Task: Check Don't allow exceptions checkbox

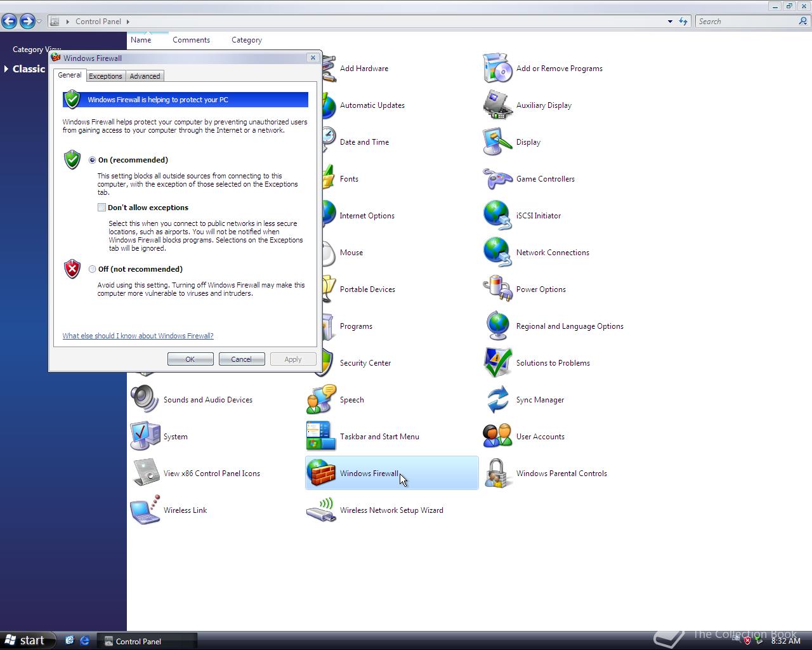Action: click(101, 207)
